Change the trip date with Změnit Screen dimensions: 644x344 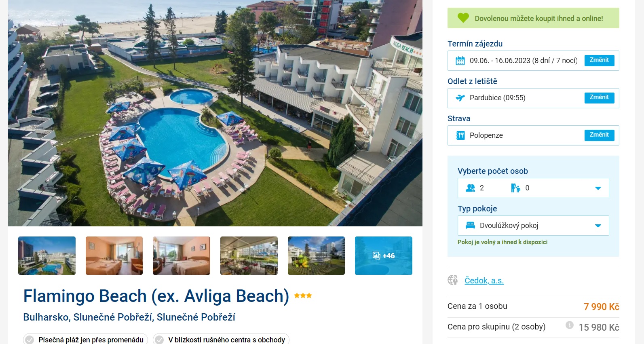point(599,60)
